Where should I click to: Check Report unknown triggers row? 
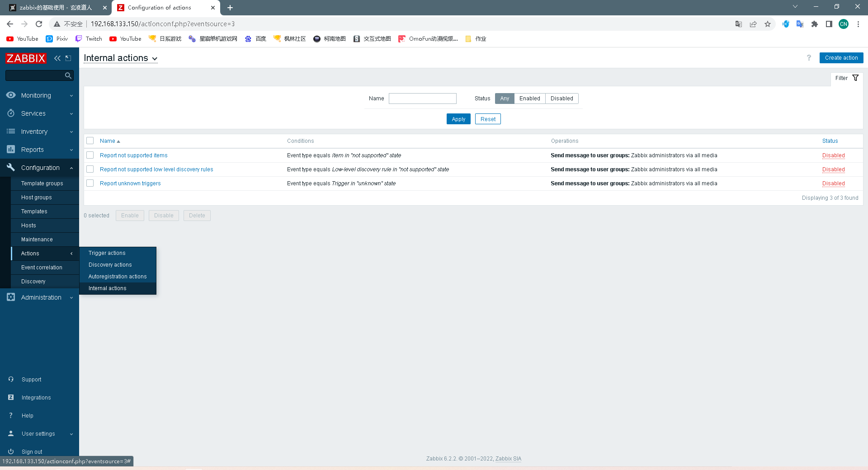[90, 183]
